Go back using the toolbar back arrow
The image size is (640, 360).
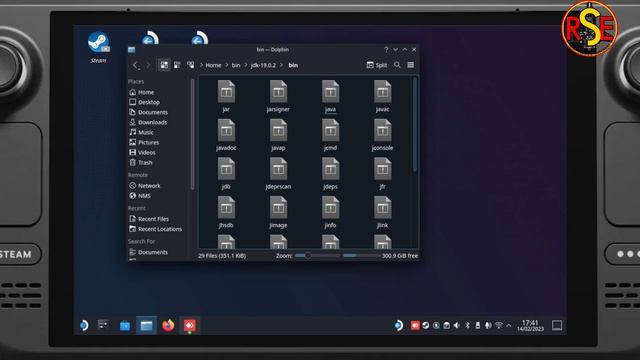point(136,65)
